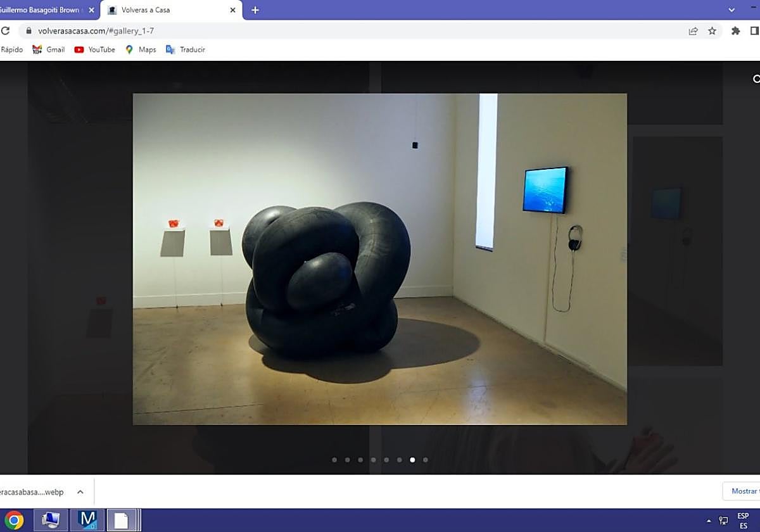Bookmark this page with the star icon
760x532 pixels.
(x=712, y=30)
